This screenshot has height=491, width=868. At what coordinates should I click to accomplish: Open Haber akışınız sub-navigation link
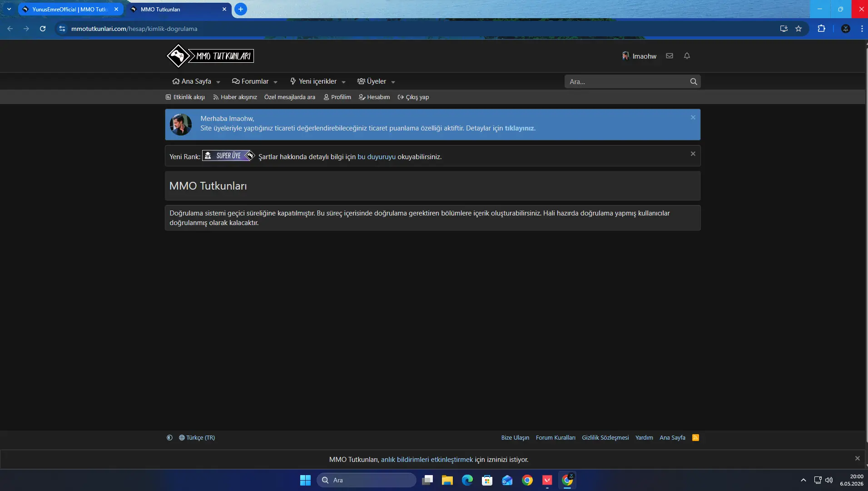[x=235, y=97]
